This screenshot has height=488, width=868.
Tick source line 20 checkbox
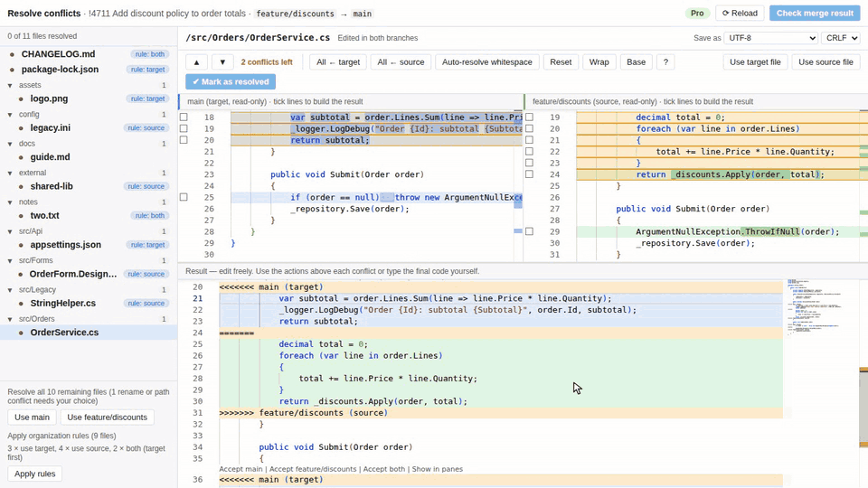point(529,128)
